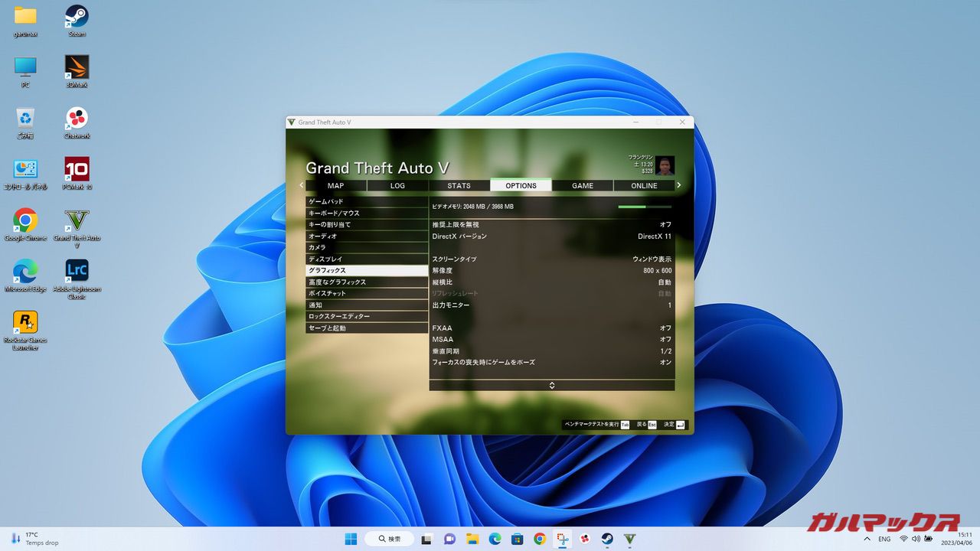
Task: Launch the Chatwork desktop shortcut
Action: pos(77,119)
